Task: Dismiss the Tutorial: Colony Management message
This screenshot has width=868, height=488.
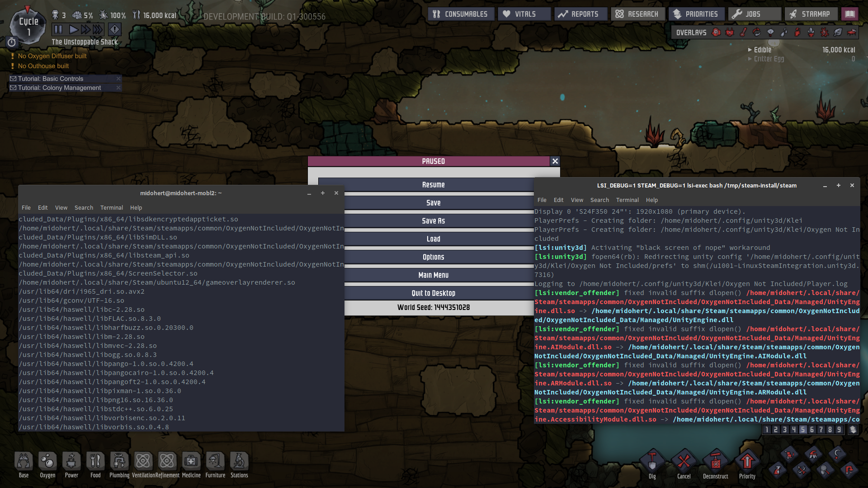Action: 118,88
